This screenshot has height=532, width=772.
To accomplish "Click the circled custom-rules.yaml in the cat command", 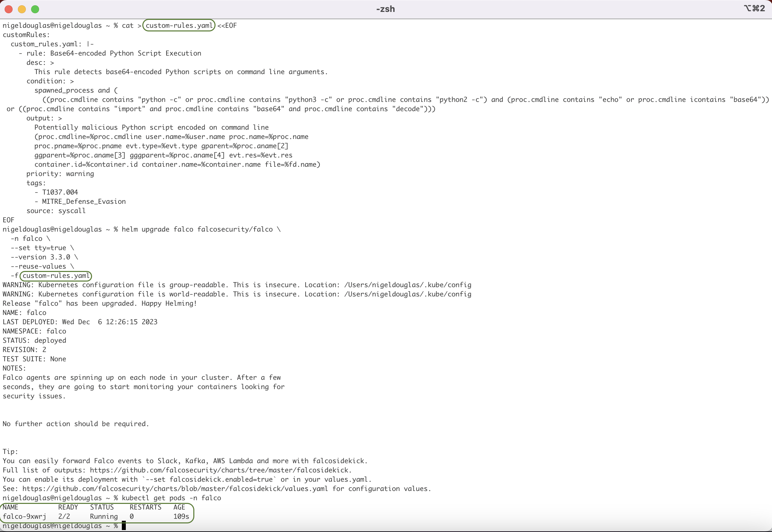I will click(179, 26).
